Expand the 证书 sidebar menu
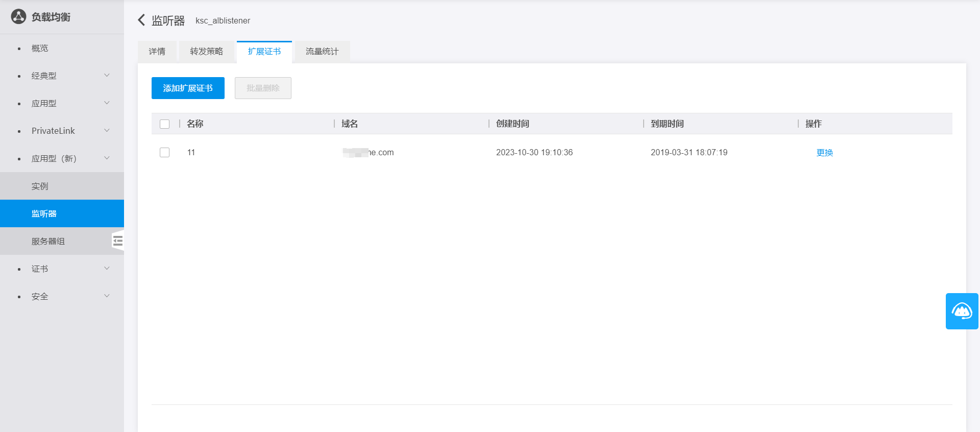Viewport: 980px width, 432px height. tap(61, 269)
